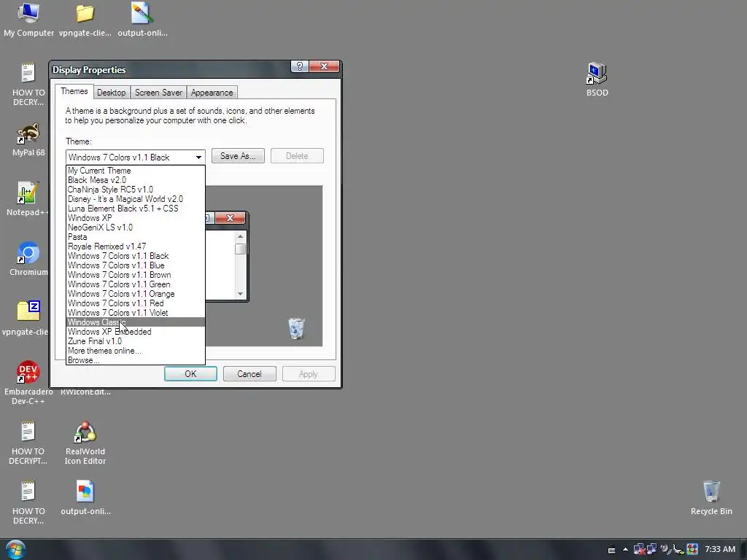Choose Black Mesa v2.0 theme
The image size is (747, 560).
pyautogui.click(x=135, y=180)
